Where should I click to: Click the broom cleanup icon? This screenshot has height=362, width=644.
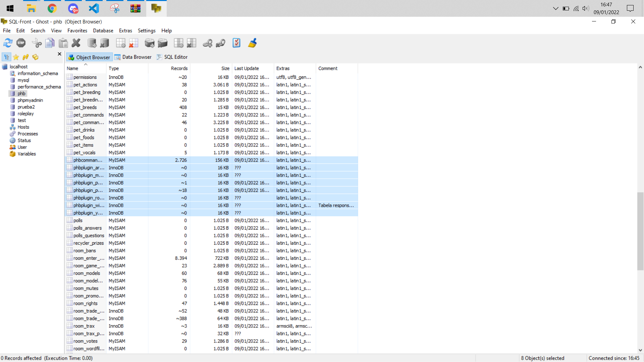(x=252, y=43)
